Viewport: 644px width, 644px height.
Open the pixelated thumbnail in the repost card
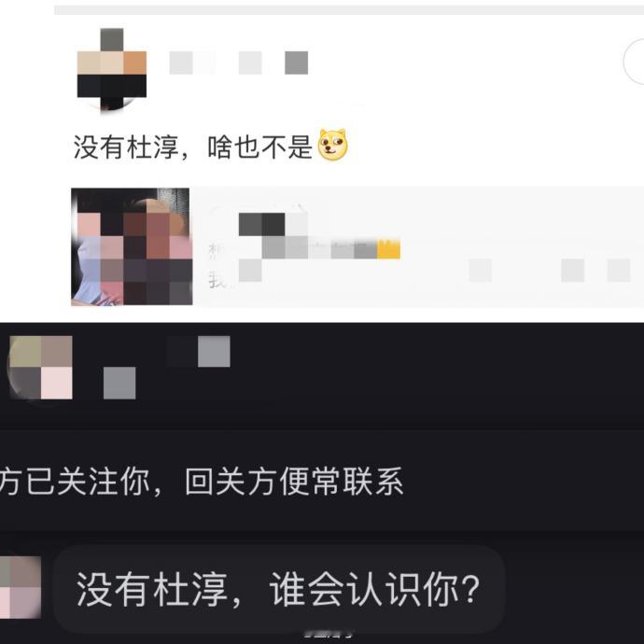click(x=132, y=246)
